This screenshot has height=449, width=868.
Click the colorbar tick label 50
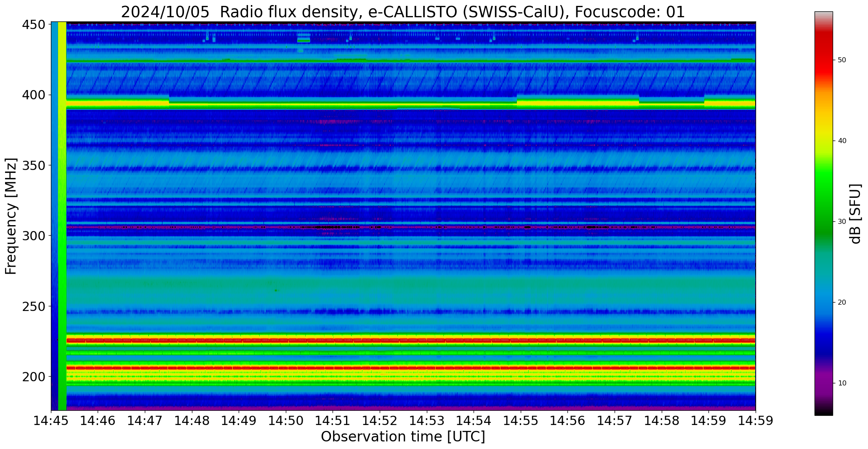(x=842, y=60)
